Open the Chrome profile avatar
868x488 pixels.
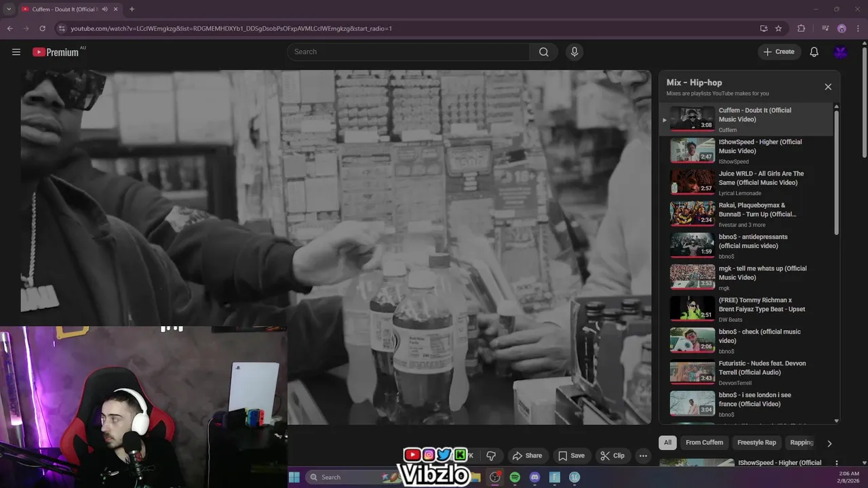coord(842,28)
